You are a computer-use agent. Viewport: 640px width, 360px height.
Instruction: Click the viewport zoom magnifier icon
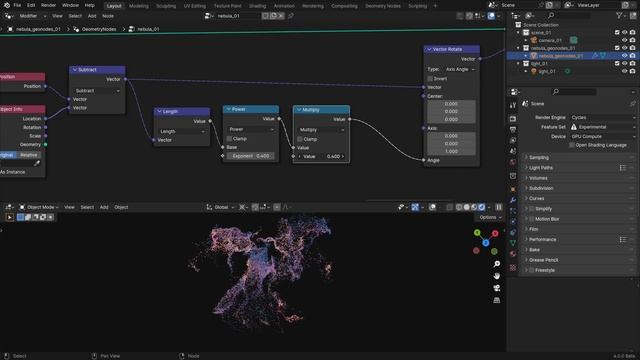[x=497, y=264]
